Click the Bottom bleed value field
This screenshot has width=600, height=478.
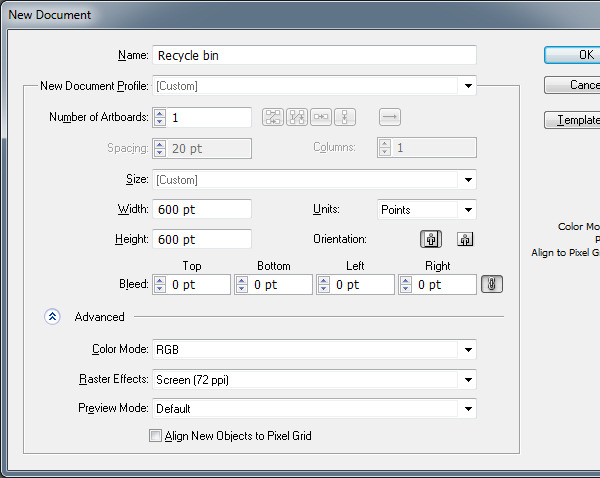click(x=280, y=284)
